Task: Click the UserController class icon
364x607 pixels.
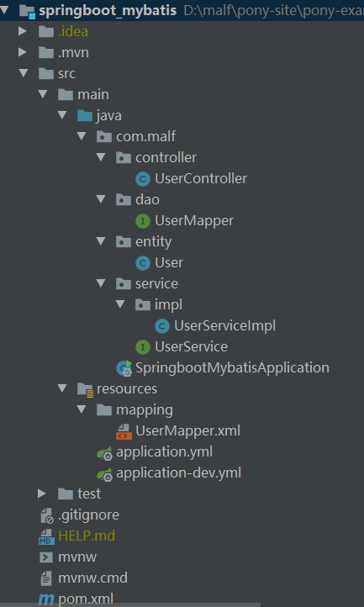Action: coord(143,179)
